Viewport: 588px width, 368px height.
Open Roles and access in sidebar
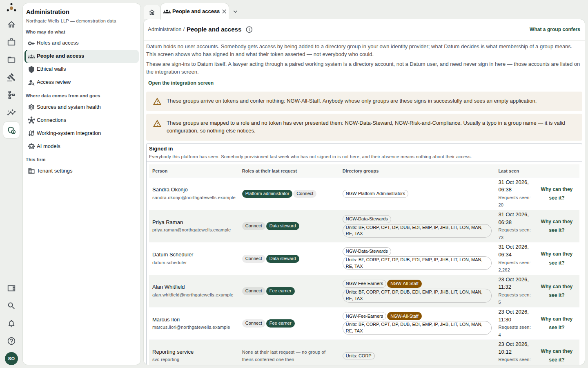tap(82, 43)
